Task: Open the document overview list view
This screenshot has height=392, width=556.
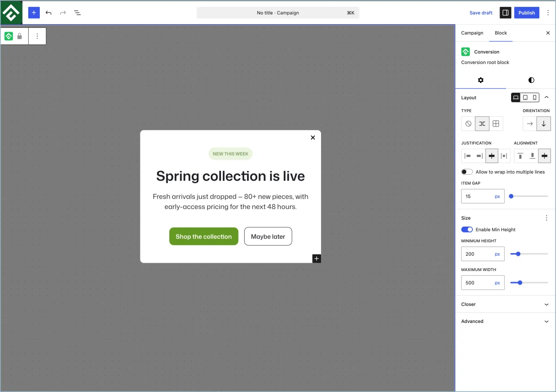Action: point(77,13)
